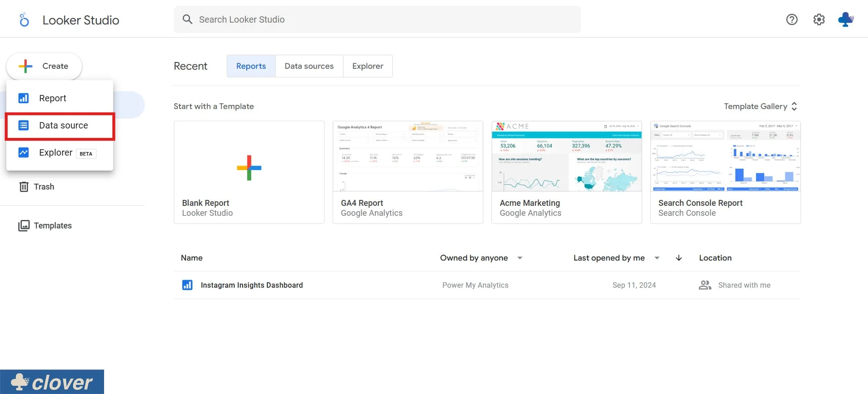Screen dimensions: 868x394
Task: Click the Instagram Insights Dashboard report icon
Action: tap(187, 285)
